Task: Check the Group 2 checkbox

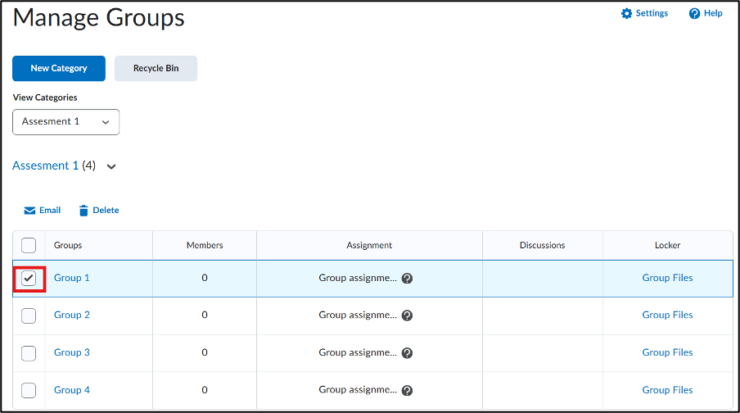Action: 29,316
